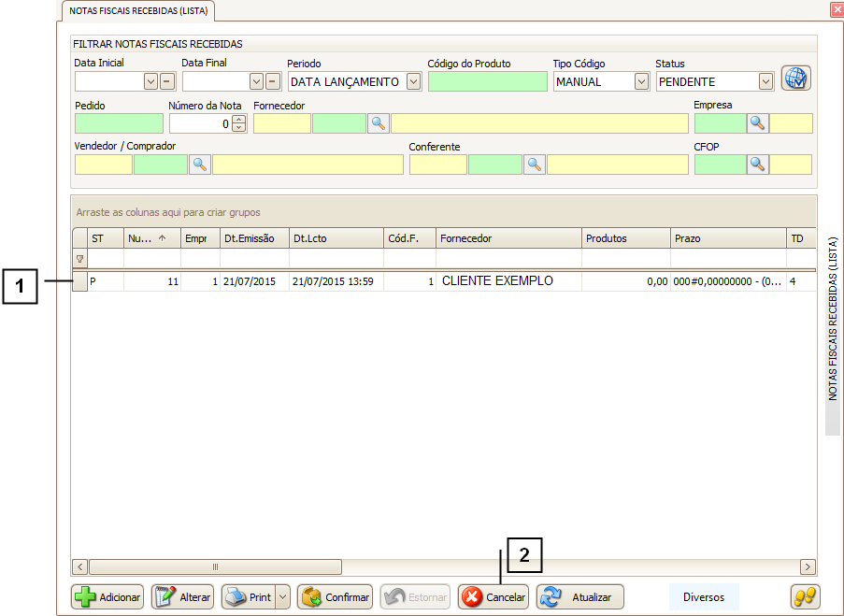This screenshot has width=844, height=616.
Task: Open Vendedor / Comprador search lookup
Action: pos(200,165)
